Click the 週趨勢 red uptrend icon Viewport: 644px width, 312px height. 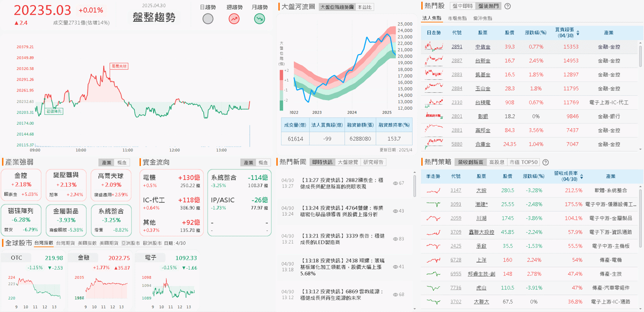pyautogui.click(x=234, y=19)
